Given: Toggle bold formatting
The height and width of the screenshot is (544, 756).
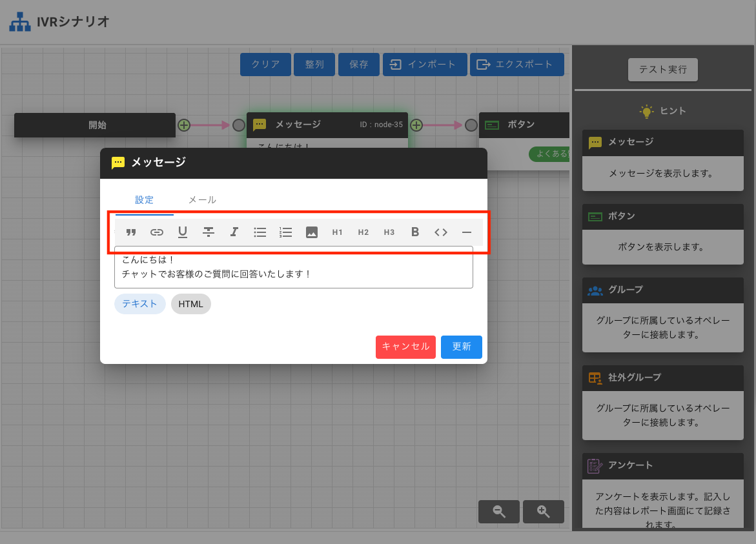Looking at the screenshot, I should pos(415,232).
